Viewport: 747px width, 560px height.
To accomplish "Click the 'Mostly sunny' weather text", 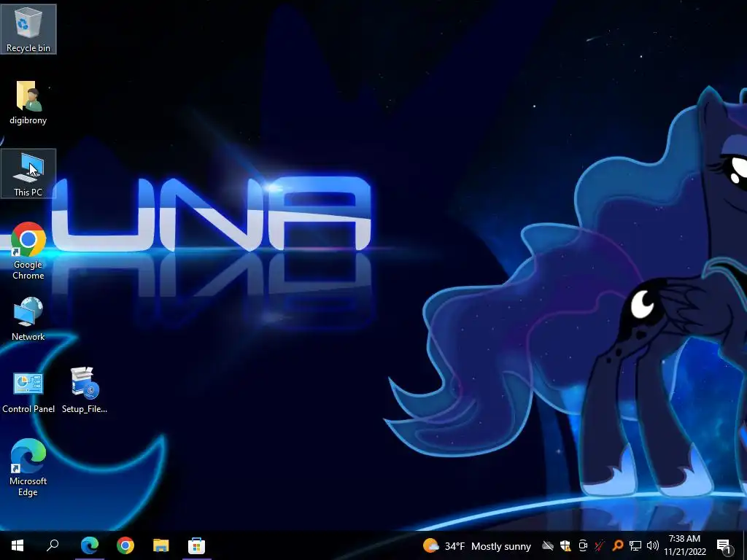I will pyautogui.click(x=501, y=546).
